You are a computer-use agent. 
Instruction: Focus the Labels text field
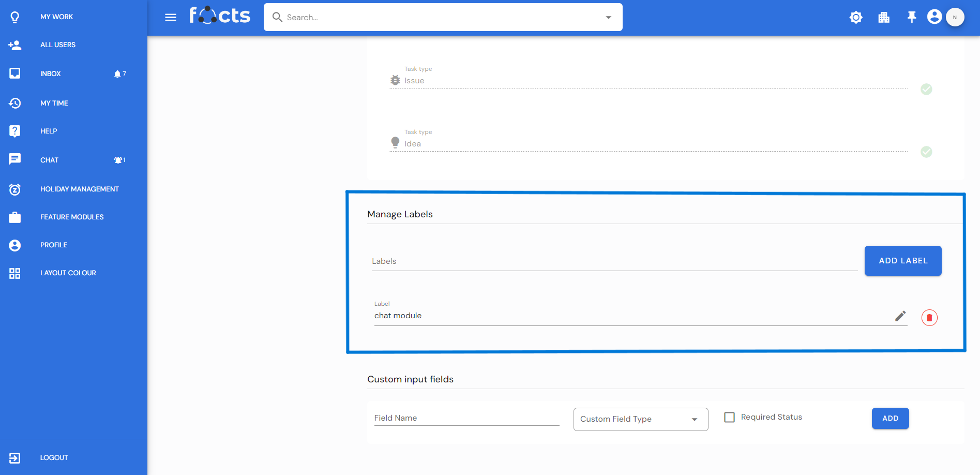click(x=614, y=261)
